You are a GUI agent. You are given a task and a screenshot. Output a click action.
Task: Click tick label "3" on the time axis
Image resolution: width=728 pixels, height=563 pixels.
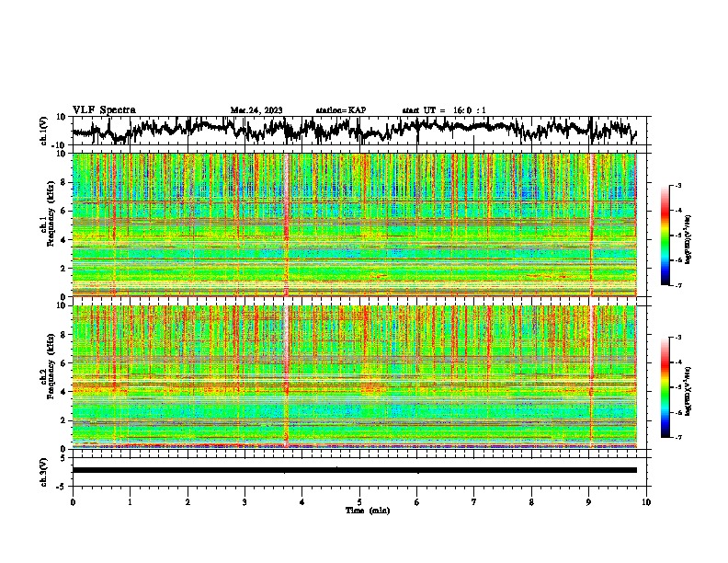pyautogui.click(x=245, y=502)
